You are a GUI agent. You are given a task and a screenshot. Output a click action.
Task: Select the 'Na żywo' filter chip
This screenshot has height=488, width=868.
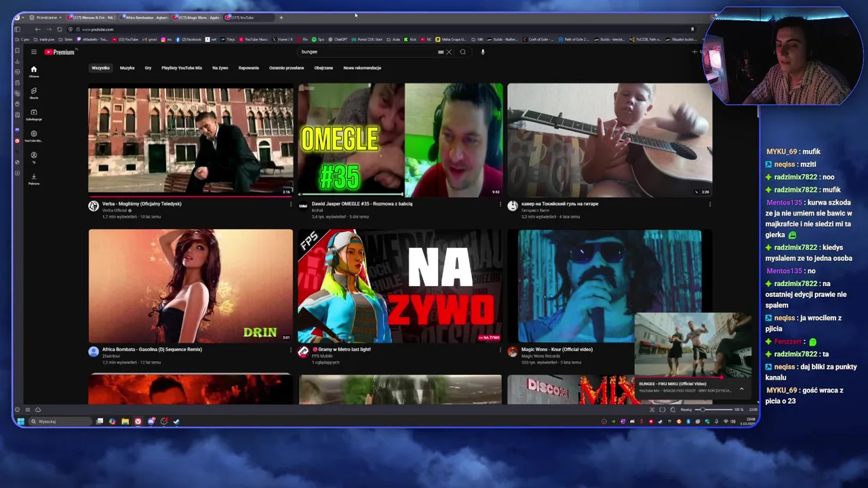coord(220,68)
